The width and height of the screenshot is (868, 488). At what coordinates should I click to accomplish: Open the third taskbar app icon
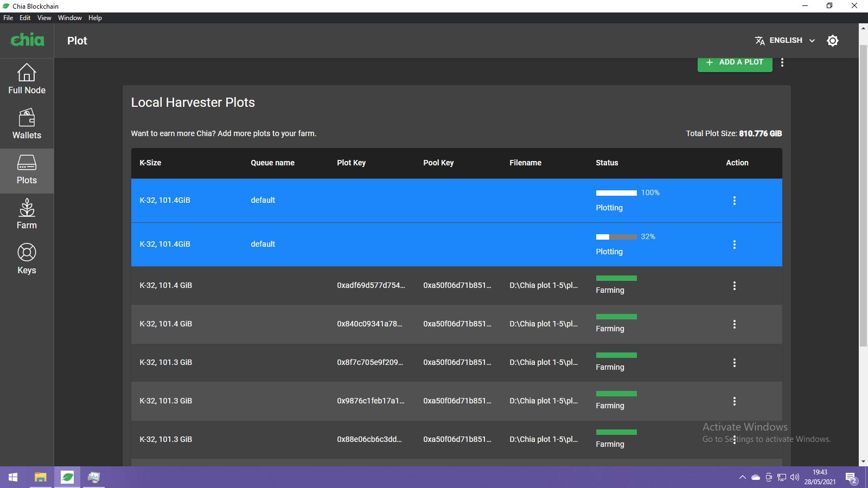94,477
